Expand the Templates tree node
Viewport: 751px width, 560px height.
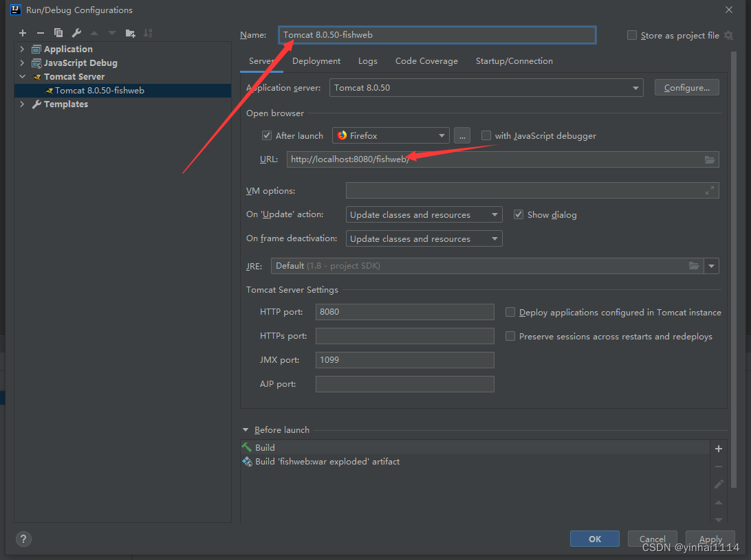[x=22, y=104]
